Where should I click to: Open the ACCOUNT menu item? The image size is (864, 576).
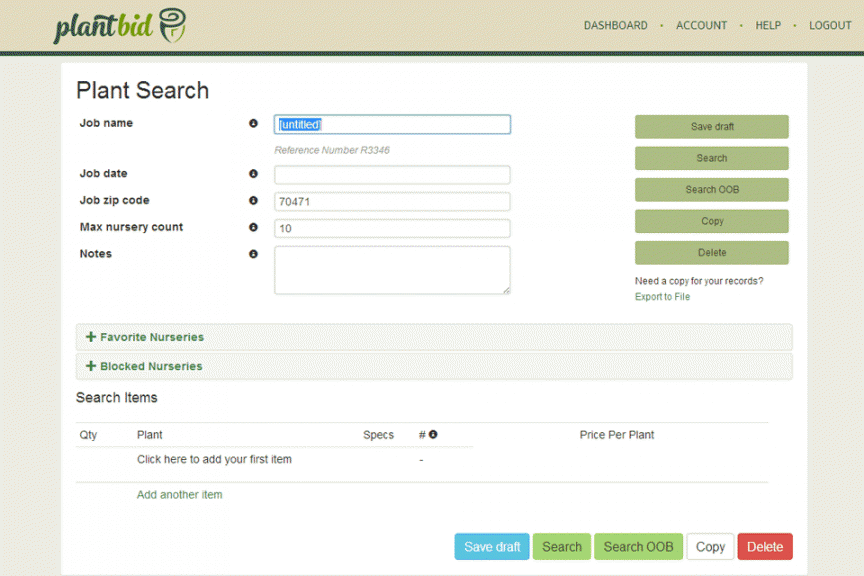click(701, 25)
